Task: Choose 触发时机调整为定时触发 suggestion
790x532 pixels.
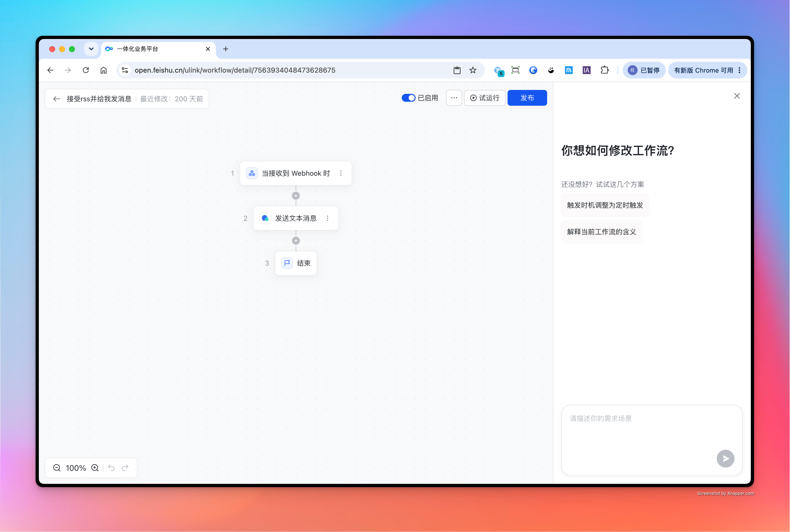Action: click(x=605, y=205)
